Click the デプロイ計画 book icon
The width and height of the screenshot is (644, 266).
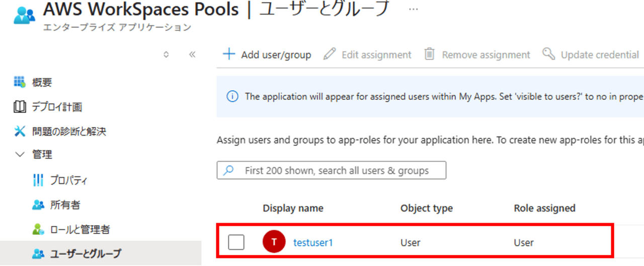click(x=20, y=107)
